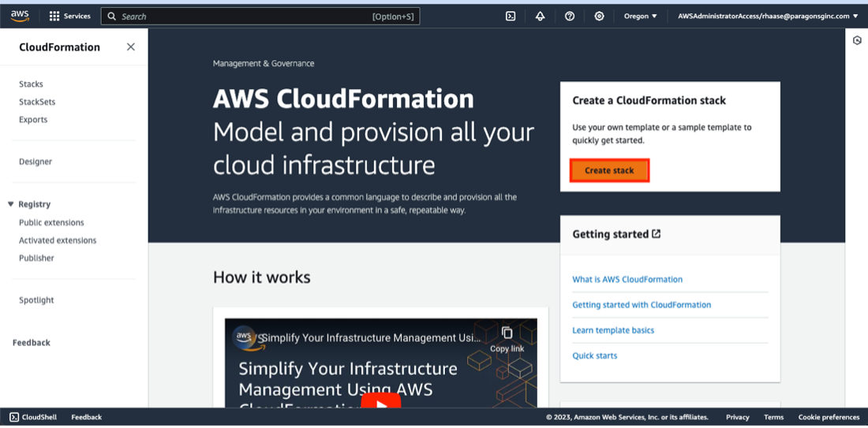Open Activated extensions
Viewport: 868px width, 428px height.
tap(58, 240)
